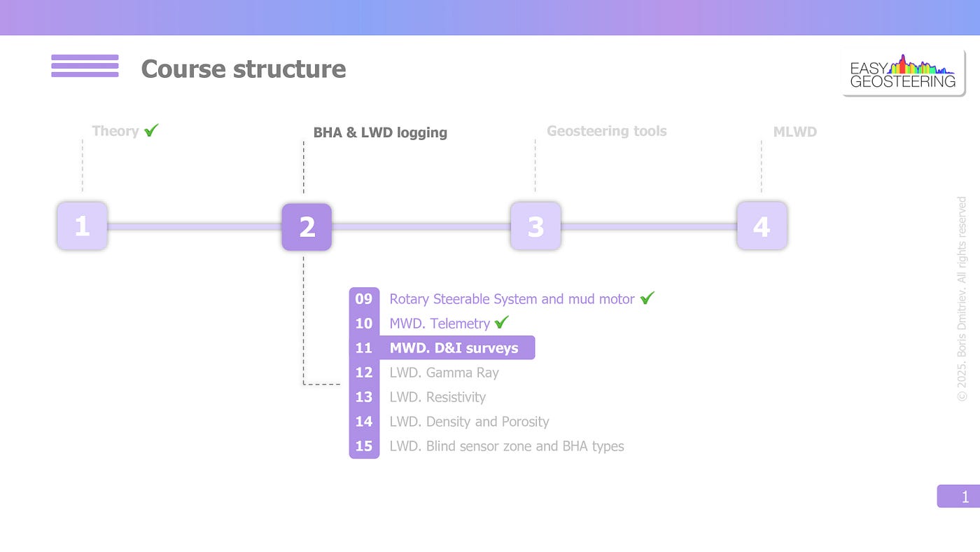
Task: Click the slide number 1 page indicator
Action: click(958, 497)
